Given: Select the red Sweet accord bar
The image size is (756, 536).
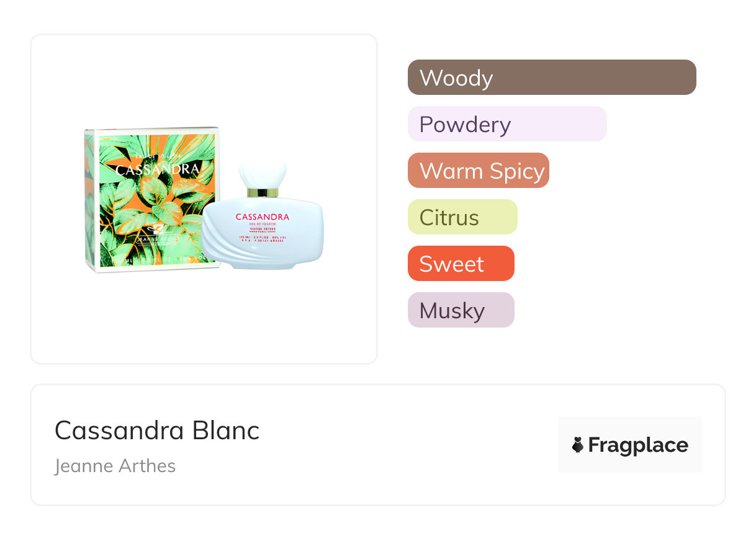Looking at the screenshot, I should 461,264.
